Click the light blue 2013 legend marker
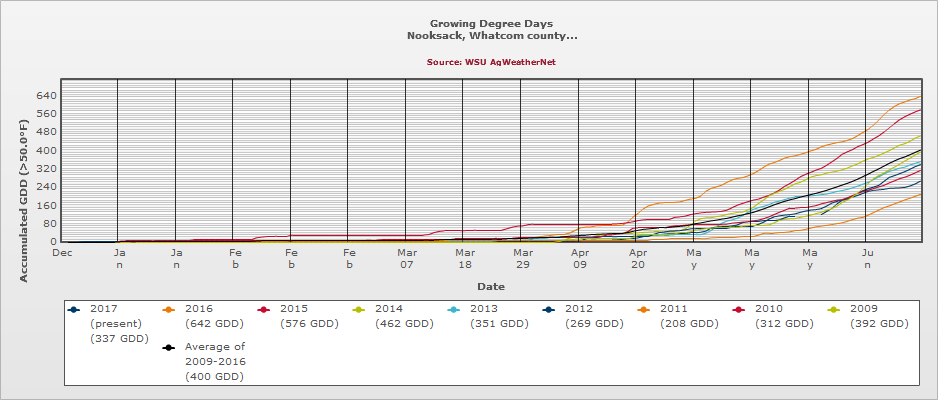The image size is (938, 400). pos(454,309)
